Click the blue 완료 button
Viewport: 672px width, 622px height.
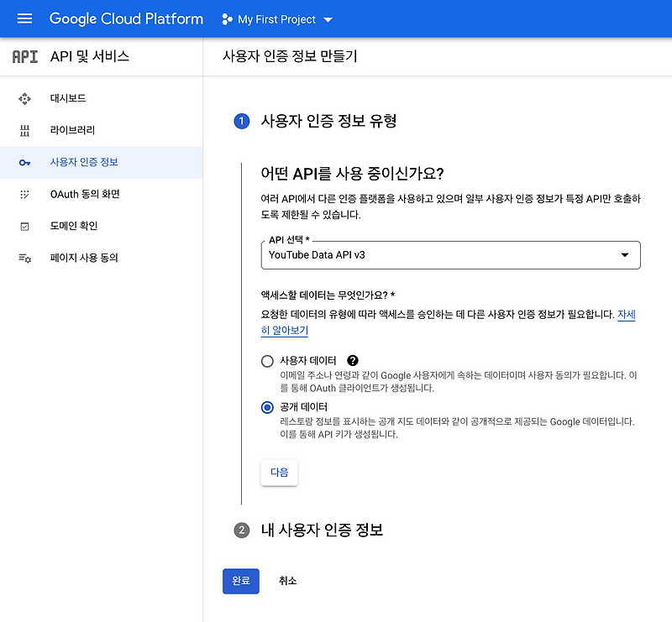[241, 581]
